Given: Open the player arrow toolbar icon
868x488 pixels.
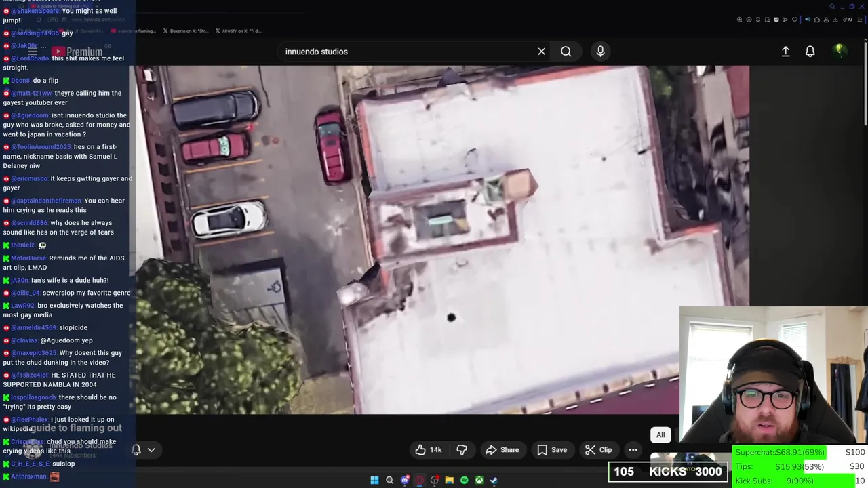Looking at the screenshot, I should coord(785,20).
